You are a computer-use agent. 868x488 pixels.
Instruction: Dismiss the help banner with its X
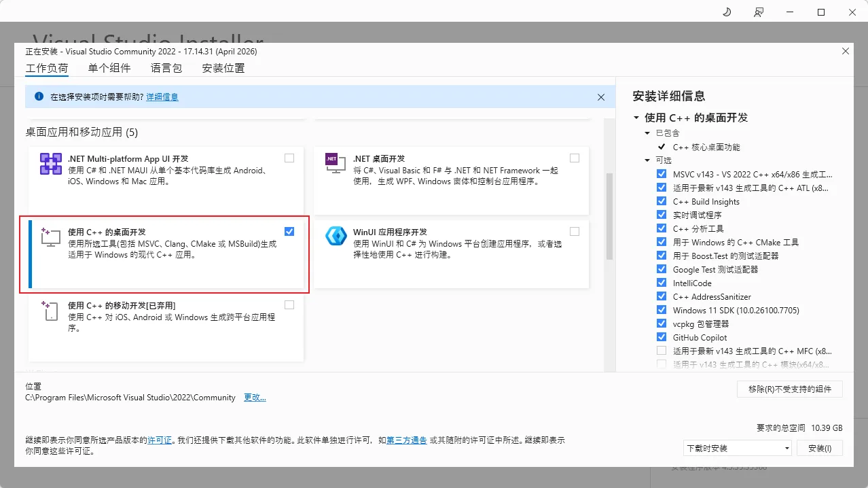click(601, 97)
